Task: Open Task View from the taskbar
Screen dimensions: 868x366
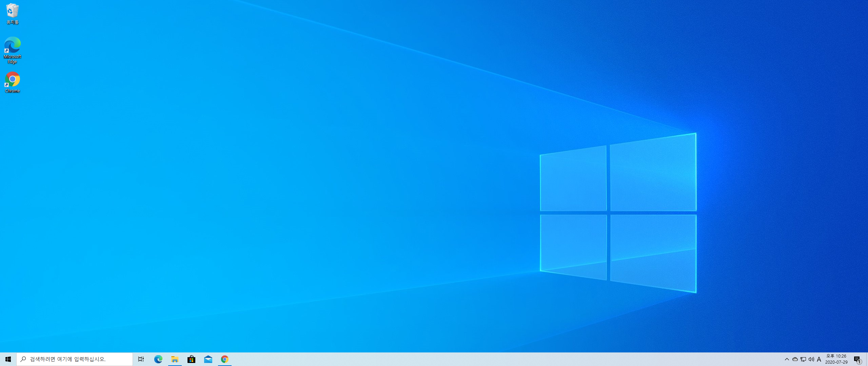Action: click(x=141, y=359)
